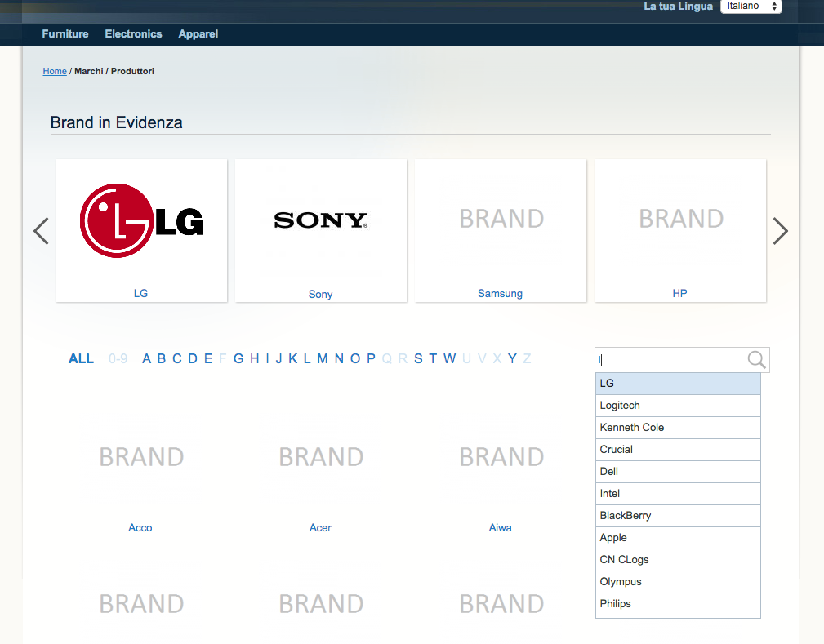Choose Dell from search suggestions
This screenshot has height=644, width=824.
(x=678, y=472)
